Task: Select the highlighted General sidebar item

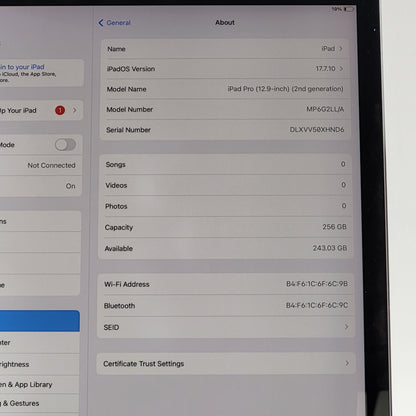Action: (40, 321)
